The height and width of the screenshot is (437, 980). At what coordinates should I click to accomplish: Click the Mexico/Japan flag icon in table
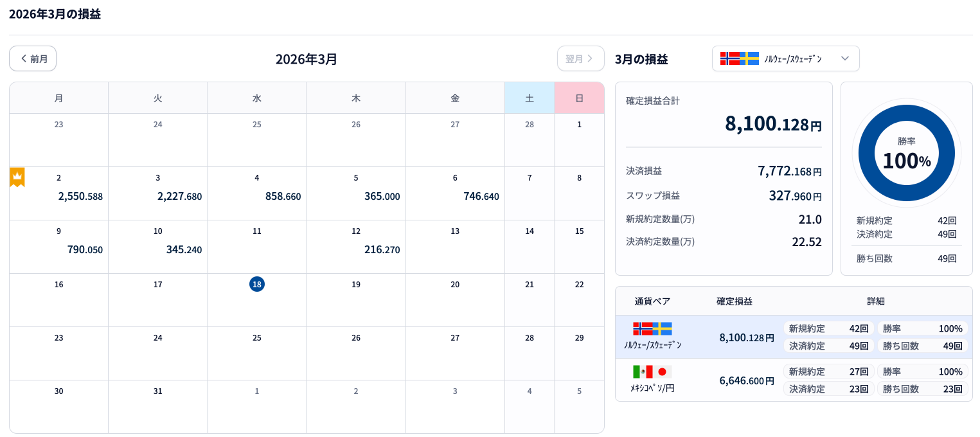tap(652, 371)
